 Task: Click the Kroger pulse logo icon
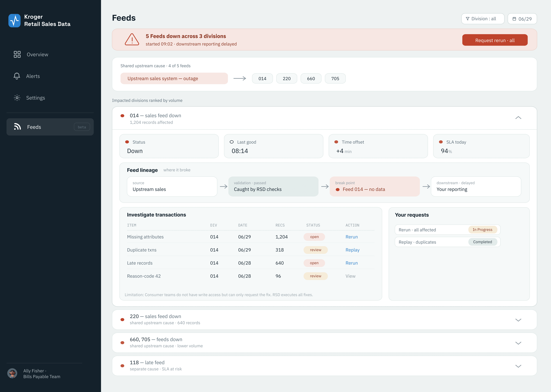tap(14, 20)
